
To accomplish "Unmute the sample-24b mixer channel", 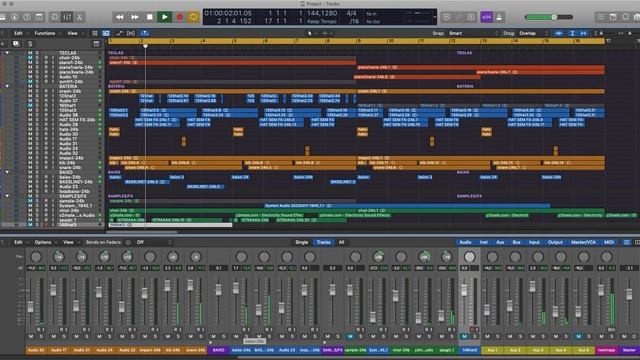I will pos(350,337).
